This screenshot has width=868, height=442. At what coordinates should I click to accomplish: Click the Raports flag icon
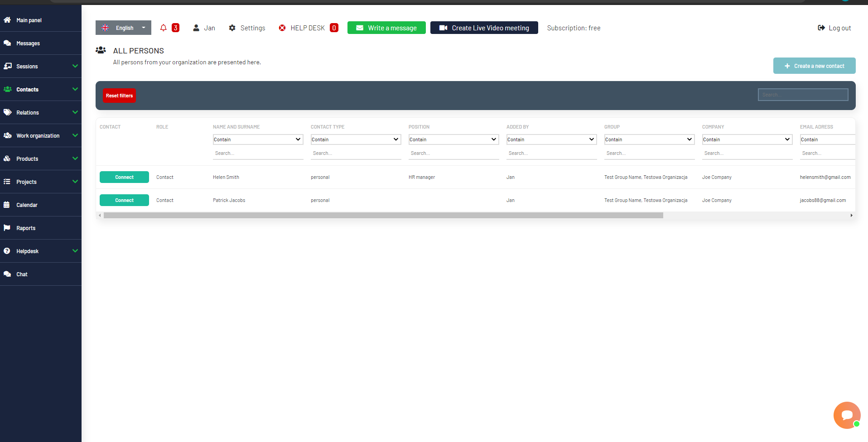click(x=7, y=228)
